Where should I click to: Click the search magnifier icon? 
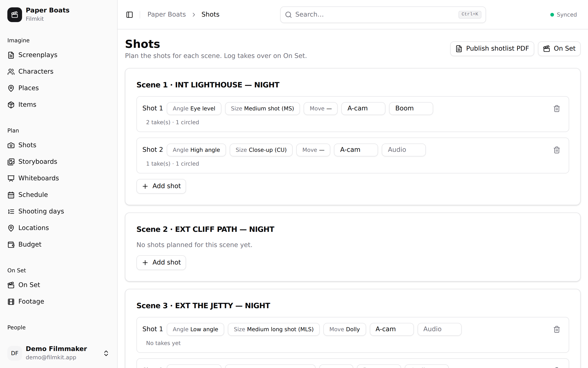coord(288,14)
